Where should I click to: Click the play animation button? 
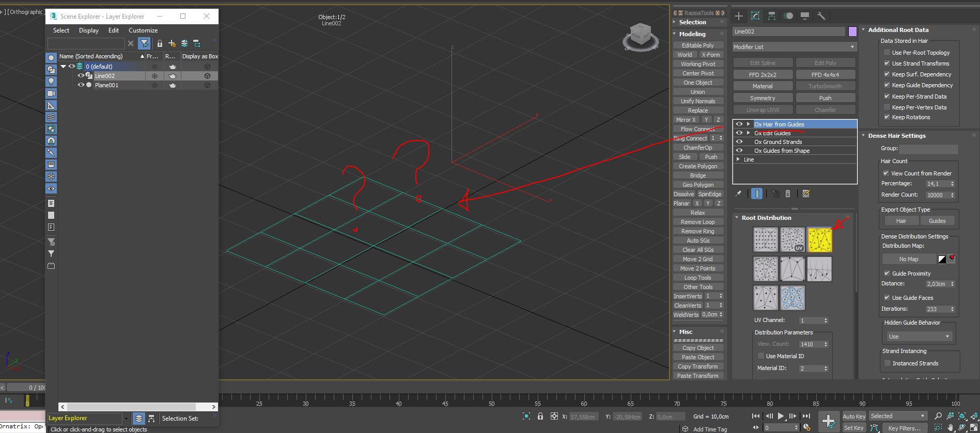tap(781, 416)
